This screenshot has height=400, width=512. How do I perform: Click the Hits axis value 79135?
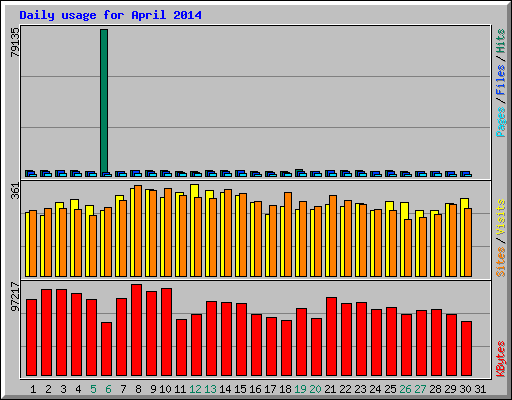click(x=15, y=42)
